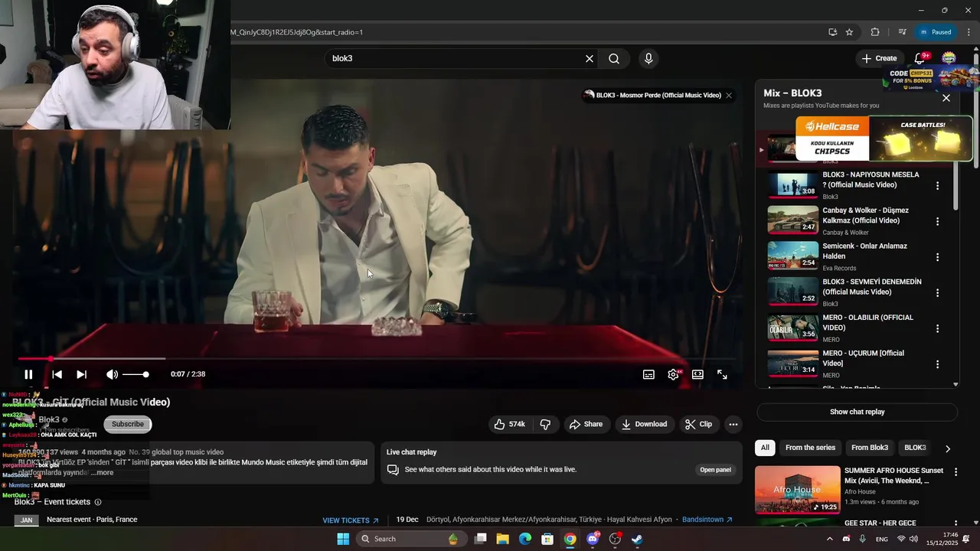Open SUMMER AFRO HOUSE Sunset Mix thumbnail
Viewport: 980px width, 551px height.
[797, 490]
